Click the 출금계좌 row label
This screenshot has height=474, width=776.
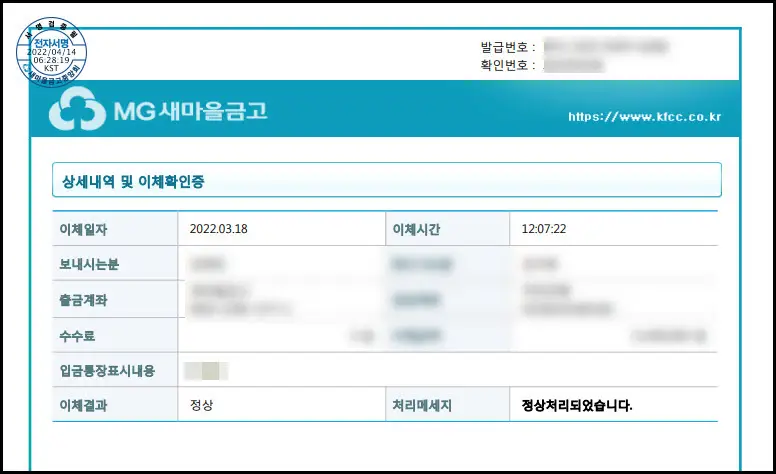coord(83,300)
